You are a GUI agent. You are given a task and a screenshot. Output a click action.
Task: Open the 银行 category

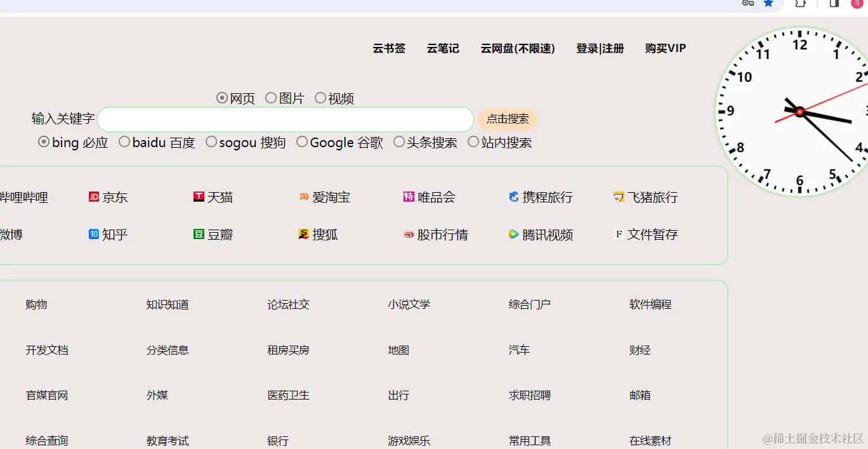coord(278,441)
